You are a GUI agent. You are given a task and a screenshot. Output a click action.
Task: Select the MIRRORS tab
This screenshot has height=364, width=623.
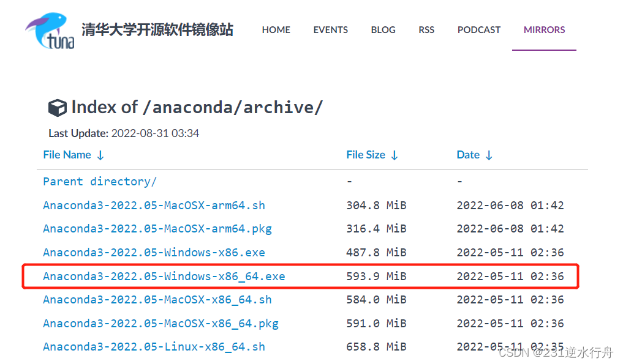544,30
